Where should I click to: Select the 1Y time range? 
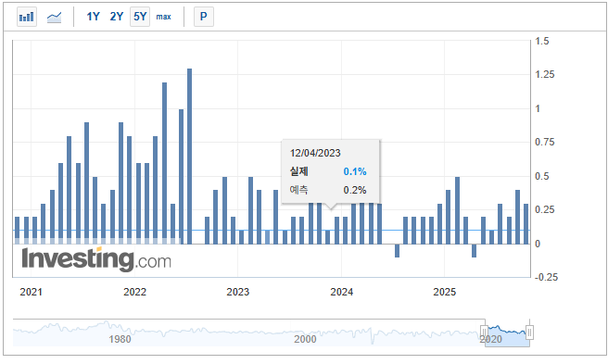(93, 17)
